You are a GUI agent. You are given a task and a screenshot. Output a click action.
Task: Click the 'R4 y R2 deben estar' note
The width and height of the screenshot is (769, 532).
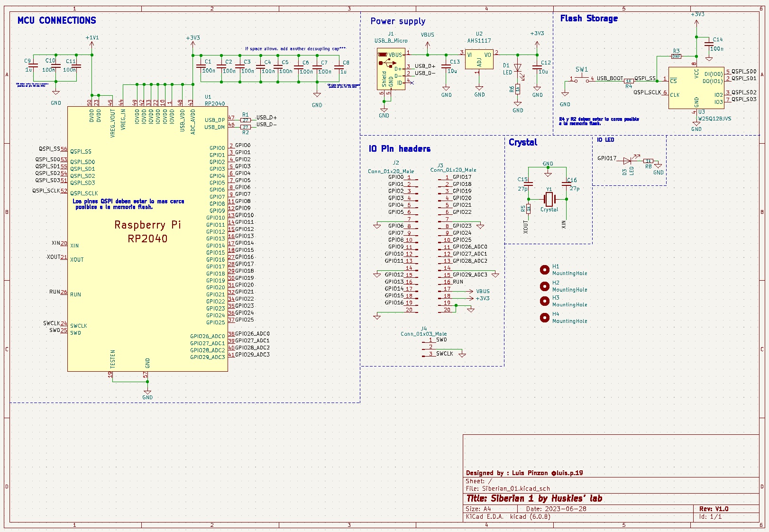tap(599, 121)
